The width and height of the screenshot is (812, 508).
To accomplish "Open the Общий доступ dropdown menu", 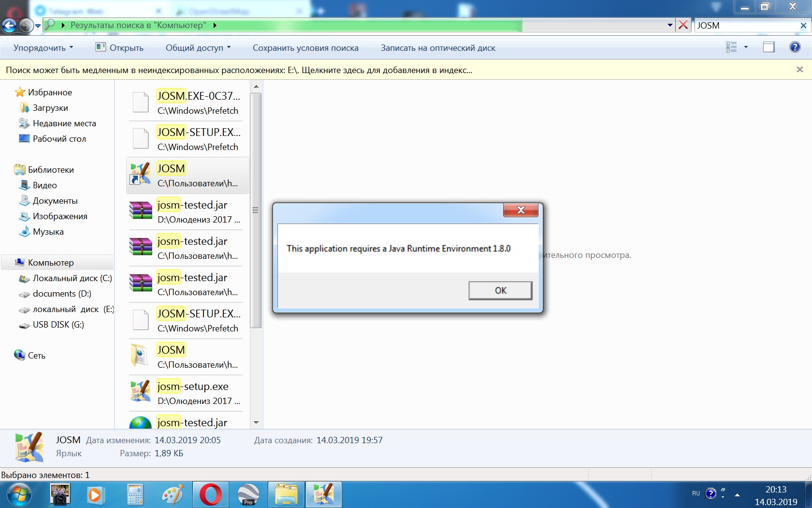I will pyautogui.click(x=198, y=48).
